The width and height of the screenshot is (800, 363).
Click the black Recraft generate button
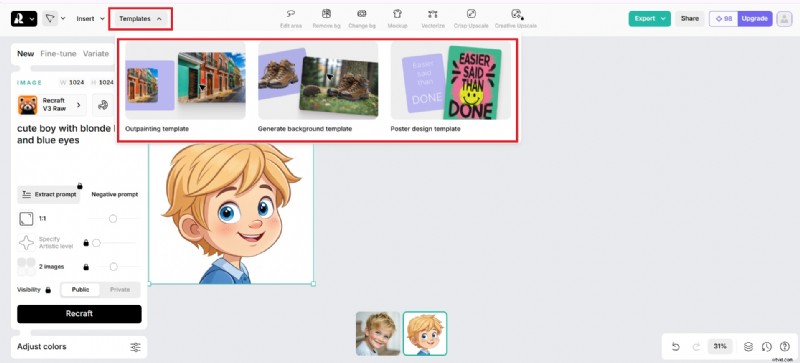[79, 314]
